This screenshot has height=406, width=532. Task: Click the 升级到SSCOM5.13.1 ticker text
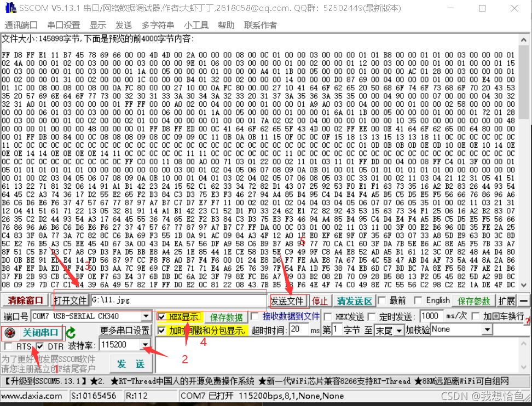click(x=45, y=381)
